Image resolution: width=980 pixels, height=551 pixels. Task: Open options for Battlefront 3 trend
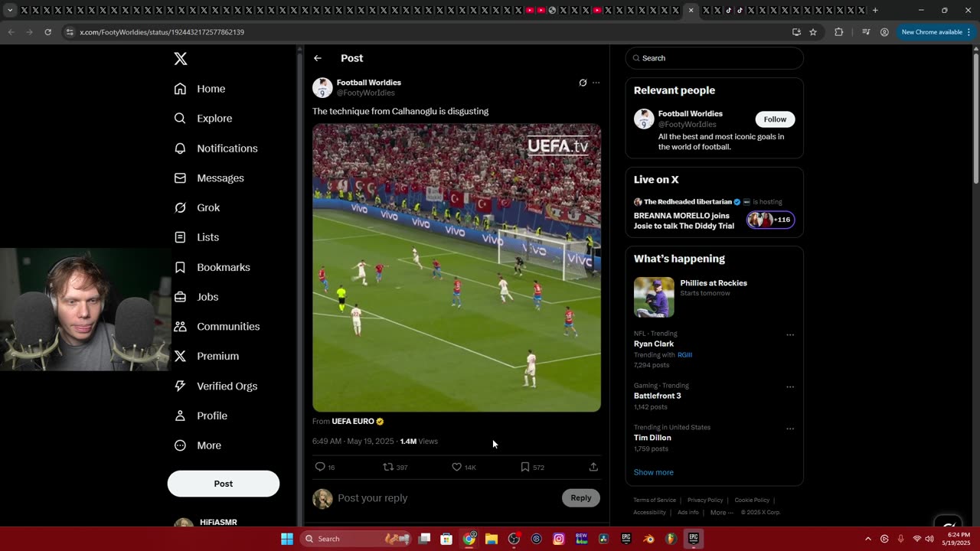tap(790, 387)
